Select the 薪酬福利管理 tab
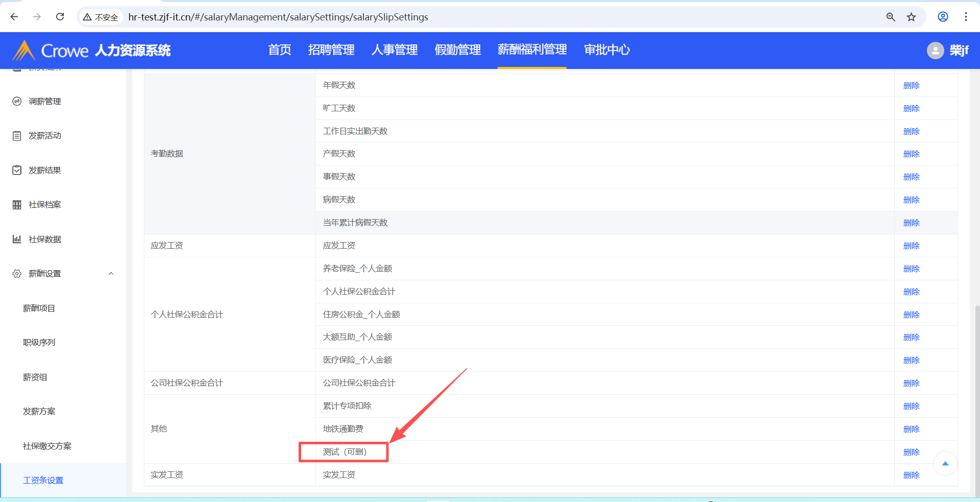The height and width of the screenshot is (502, 980). pos(532,50)
